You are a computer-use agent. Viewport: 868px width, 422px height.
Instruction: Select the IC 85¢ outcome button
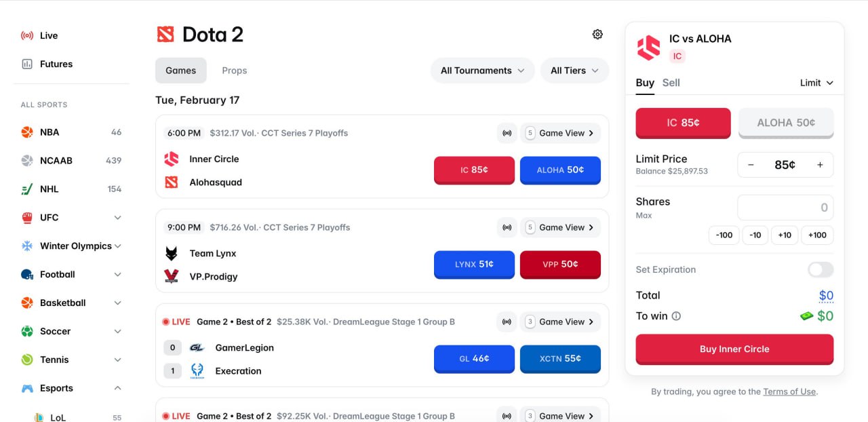[683, 123]
